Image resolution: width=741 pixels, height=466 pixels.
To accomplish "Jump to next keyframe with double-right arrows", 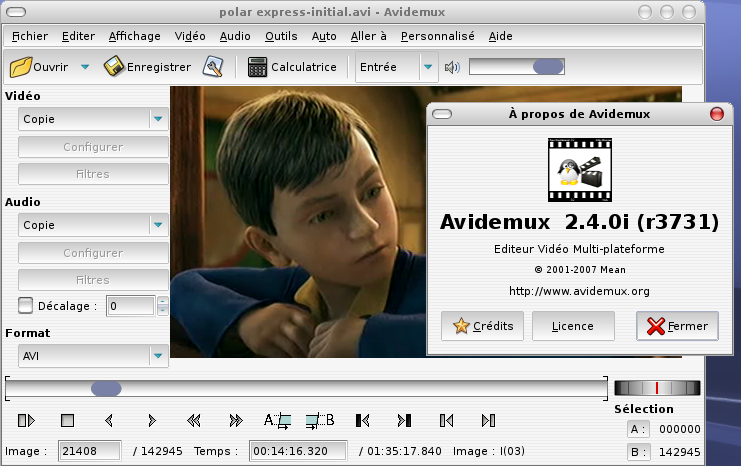I will coord(236,420).
